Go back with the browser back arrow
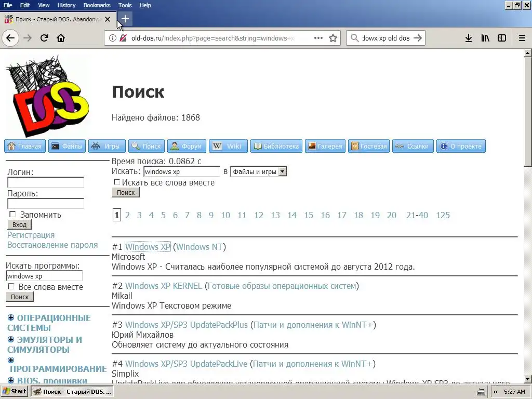The width and height of the screenshot is (532, 399). [10, 38]
